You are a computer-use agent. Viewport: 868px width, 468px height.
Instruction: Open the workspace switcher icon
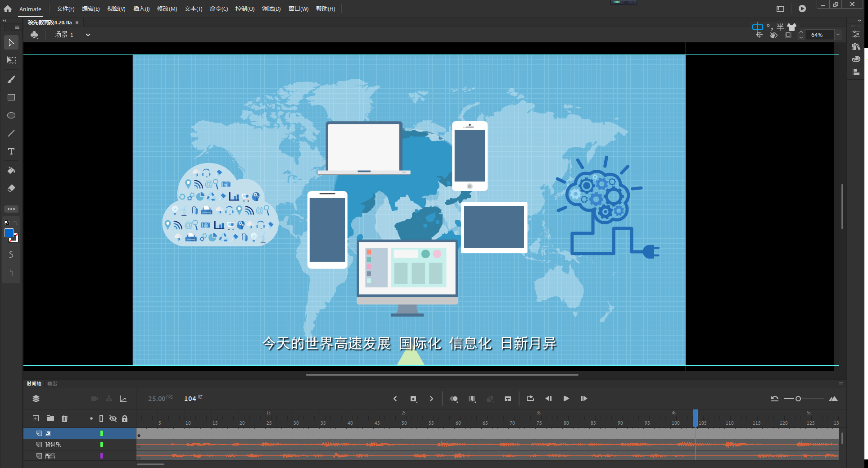point(780,9)
